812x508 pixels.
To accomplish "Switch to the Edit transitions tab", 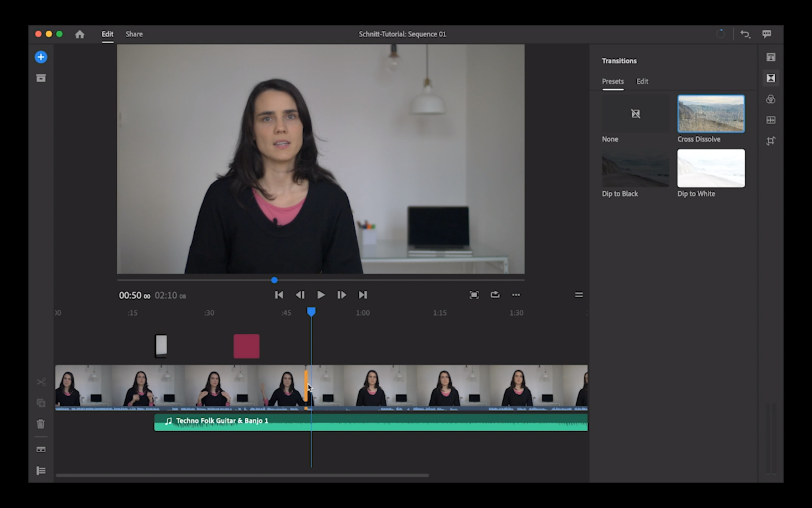I will click(642, 81).
